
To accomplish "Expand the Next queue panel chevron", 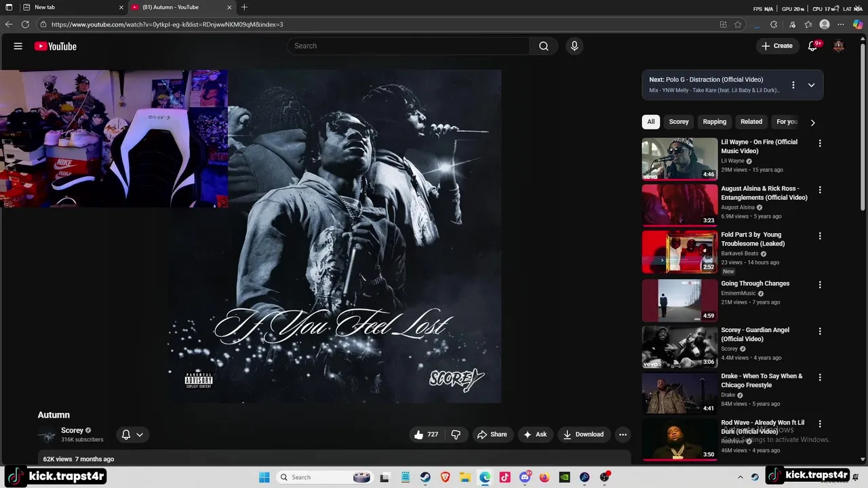I will tap(811, 85).
